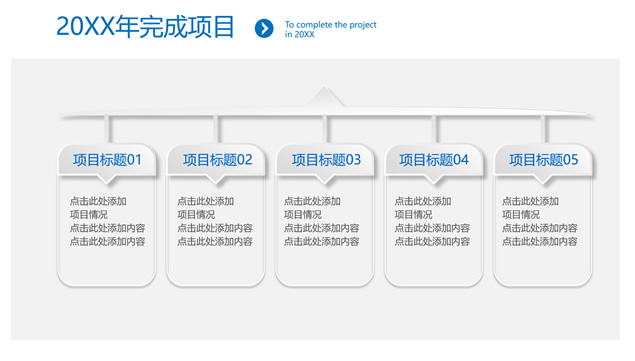Click the vertical connector above 项目标题04
Screen dimensions: 635x361
434,130
